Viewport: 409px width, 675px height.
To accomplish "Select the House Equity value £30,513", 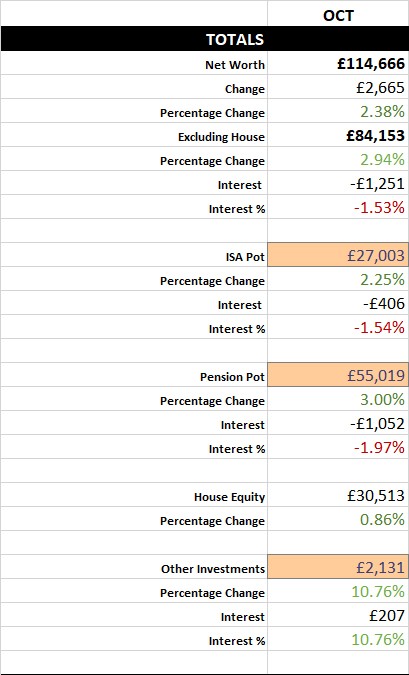I will [x=338, y=496].
